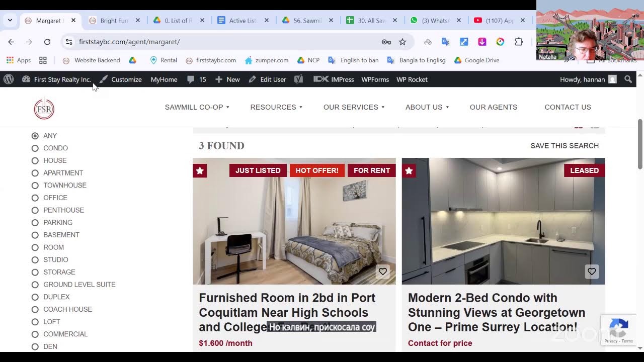Go back to previous page
This screenshot has height=362, width=644.
(x=11, y=42)
